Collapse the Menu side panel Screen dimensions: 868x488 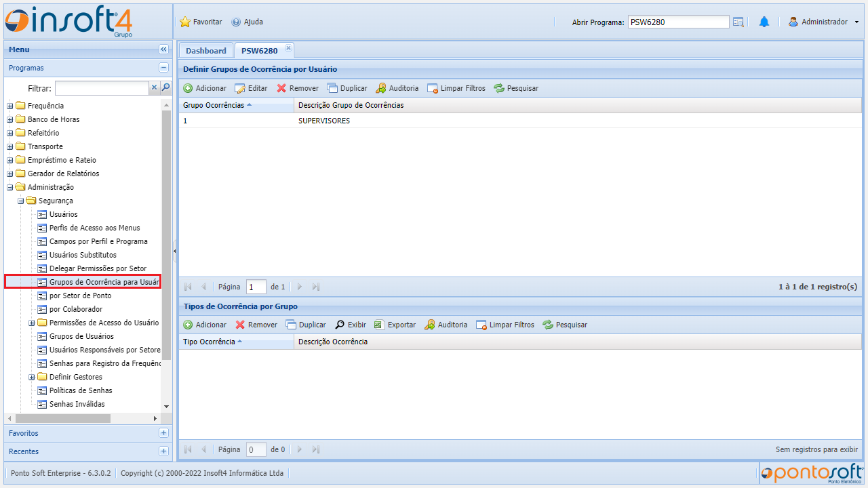(163, 49)
